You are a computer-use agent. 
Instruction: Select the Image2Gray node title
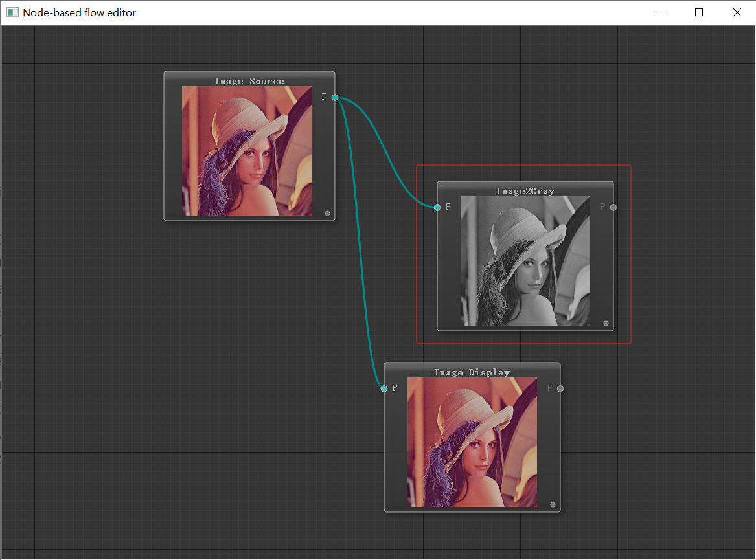click(525, 191)
